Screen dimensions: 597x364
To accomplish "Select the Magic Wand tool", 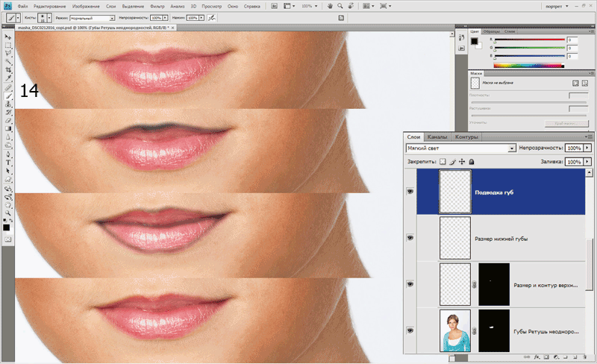I will click(7, 62).
